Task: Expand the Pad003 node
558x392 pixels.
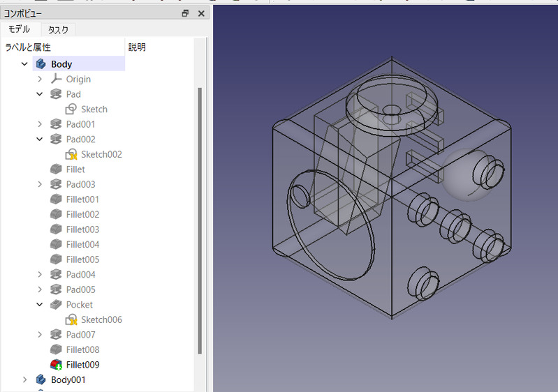Action: pos(40,184)
